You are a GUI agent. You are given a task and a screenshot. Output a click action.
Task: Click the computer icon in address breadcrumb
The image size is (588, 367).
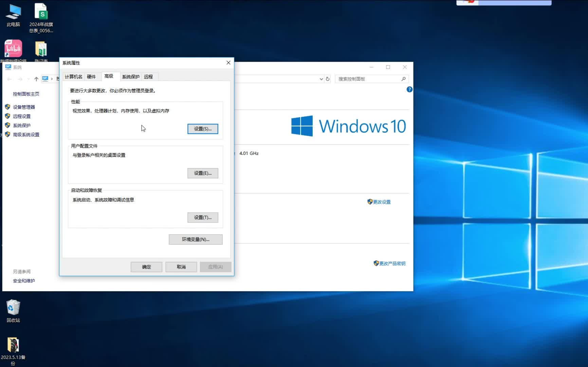45,78
